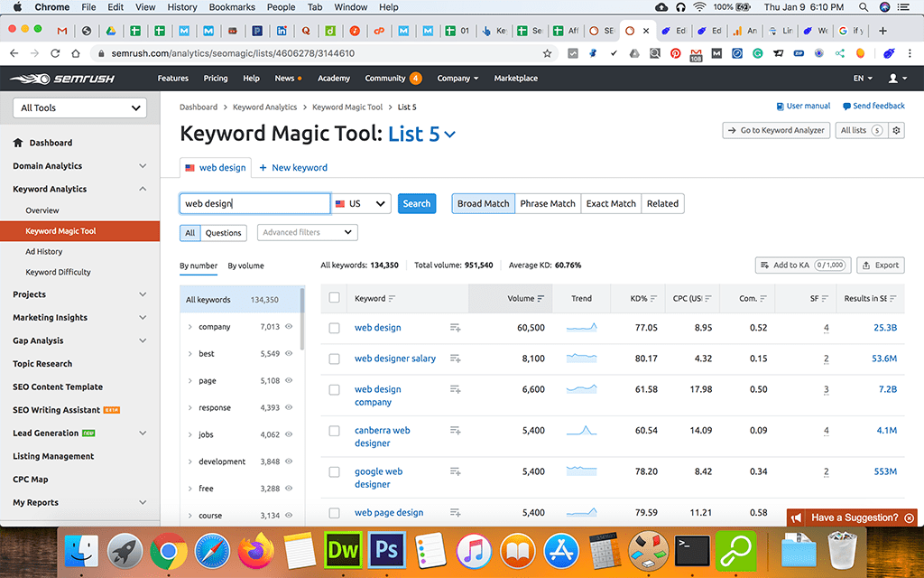The image size is (924, 578).
Task: Click the KD% column filter icon
Action: coord(653,298)
